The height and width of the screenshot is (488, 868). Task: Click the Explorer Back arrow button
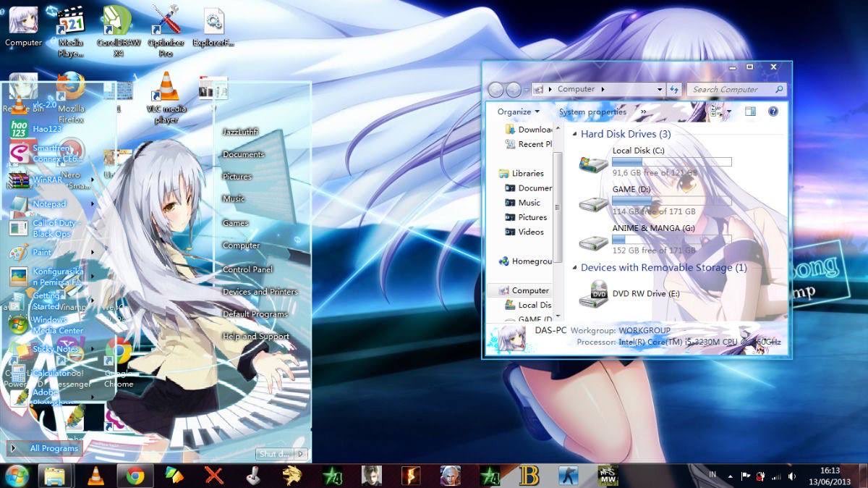(x=495, y=89)
